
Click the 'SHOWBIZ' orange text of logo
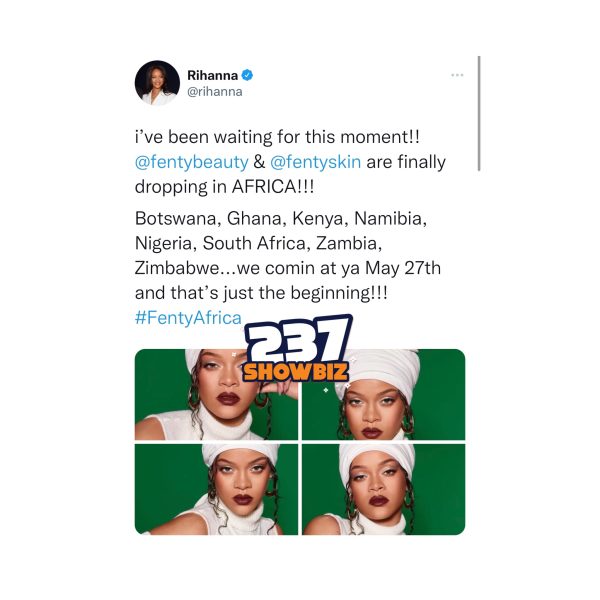(296, 372)
